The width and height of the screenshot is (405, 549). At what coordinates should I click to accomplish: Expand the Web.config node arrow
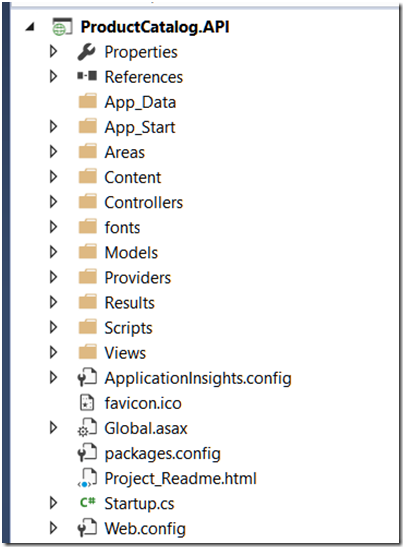coord(54,528)
